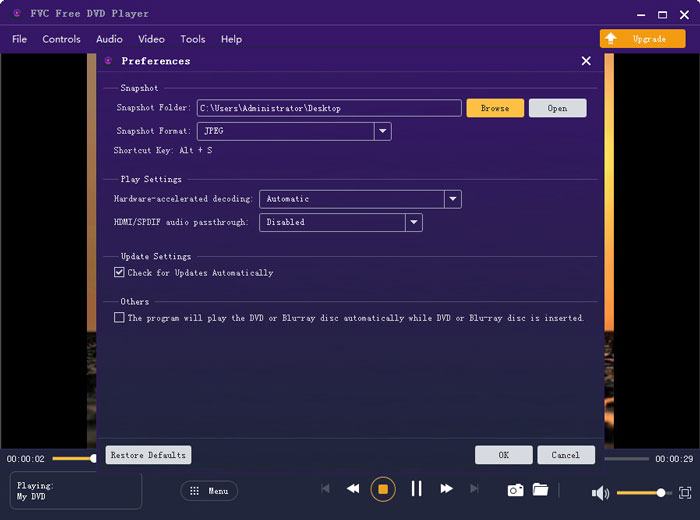Click the Open folder button
Viewport: 700px width, 520px height.
pos(558,108)
